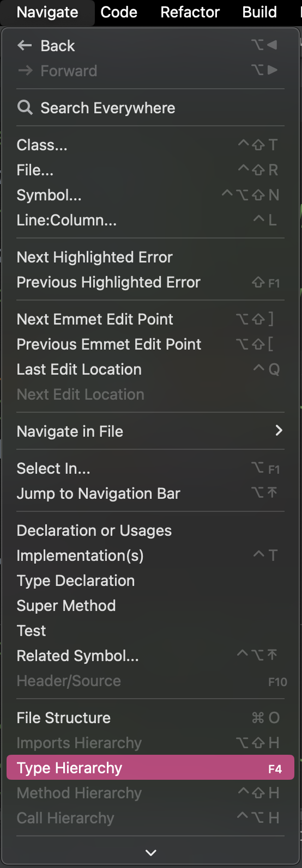Click the Back arrow icon
The height and width of the screenshot is (868, 302).
[x=25, y=46]
